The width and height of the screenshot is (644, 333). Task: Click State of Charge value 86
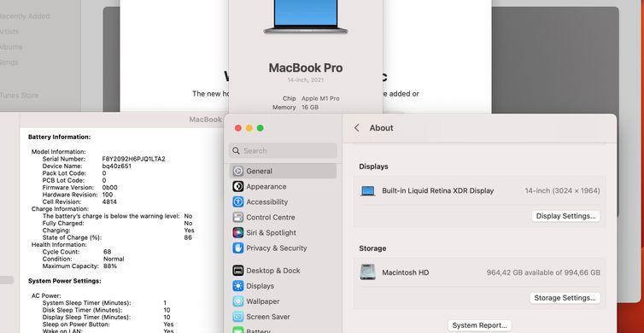point(188,237)
